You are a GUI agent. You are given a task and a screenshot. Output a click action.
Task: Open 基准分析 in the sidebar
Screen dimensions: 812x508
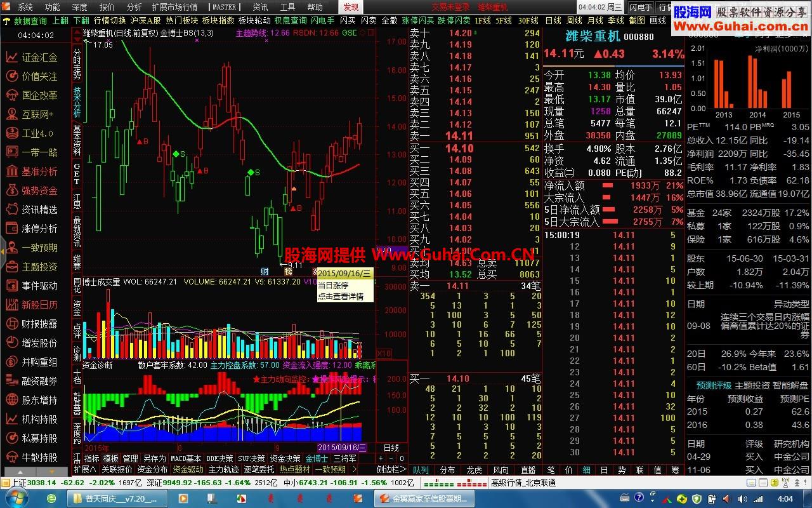(x=33, y=171)
